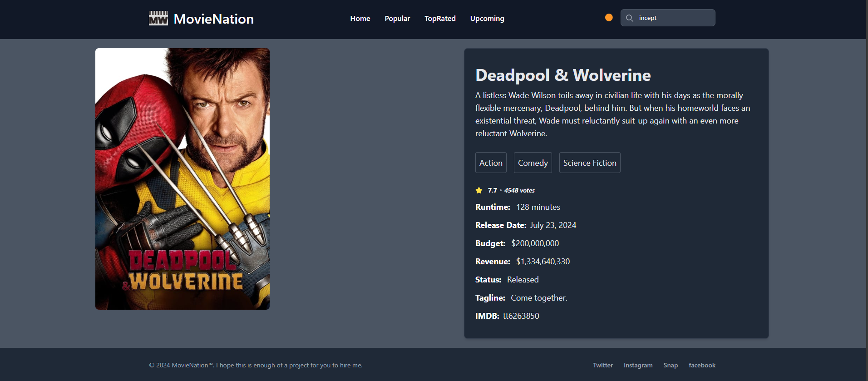The height and width of the screenshot is (381, 868).
Task: Click the '4548 votes' text
Action: (519, 190)
